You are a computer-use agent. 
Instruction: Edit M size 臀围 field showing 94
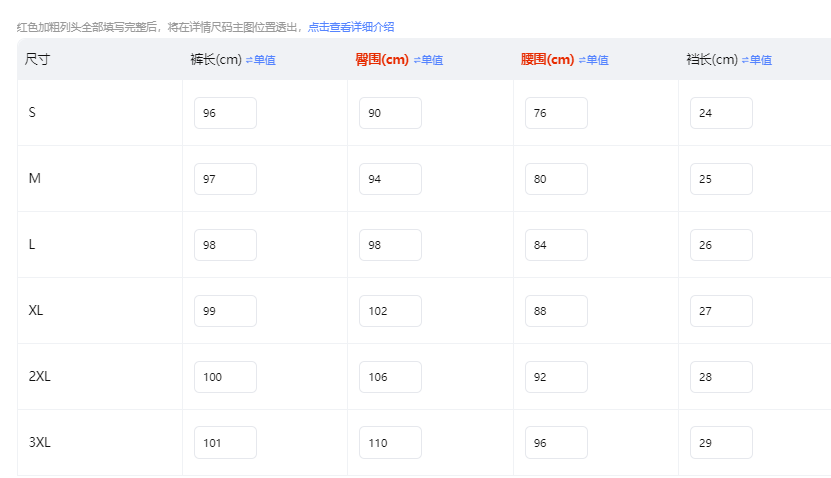391,179
